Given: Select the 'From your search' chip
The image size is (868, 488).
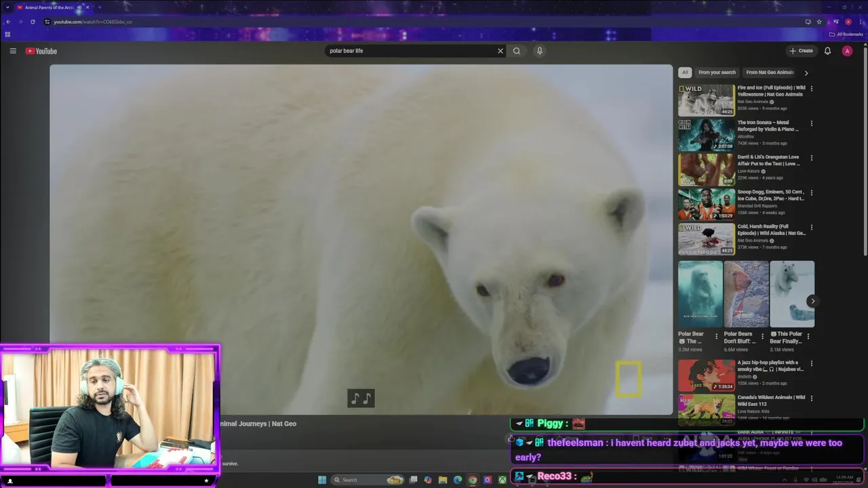Looking at the screenshot, I should (x=717, y=73).
